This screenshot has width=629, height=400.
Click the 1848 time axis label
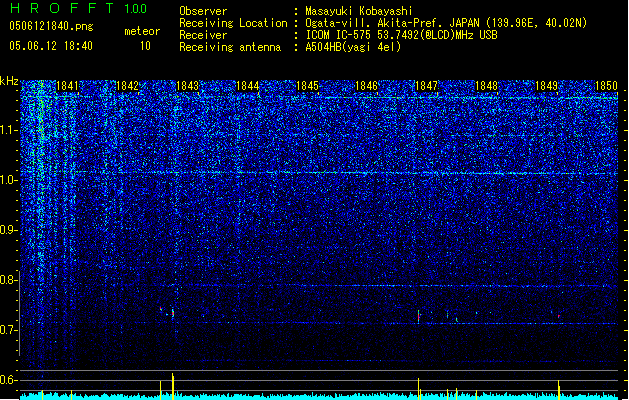coord(486,85)
